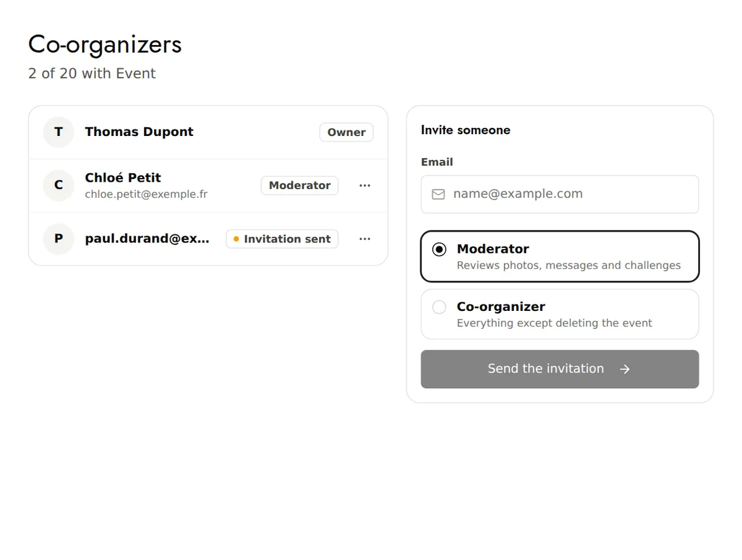Click the envelope icon in email field
This screenshot has width=742, height=560.
pos(438,194)
